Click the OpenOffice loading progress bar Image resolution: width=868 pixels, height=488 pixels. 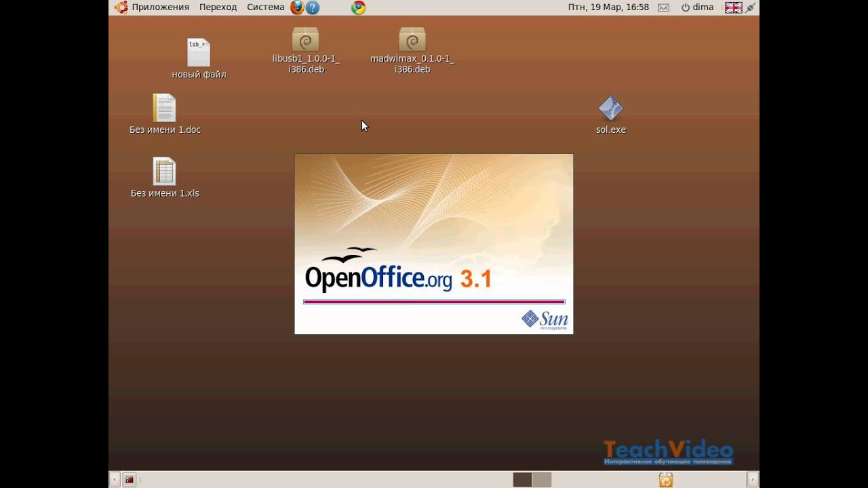pos(434,302)
